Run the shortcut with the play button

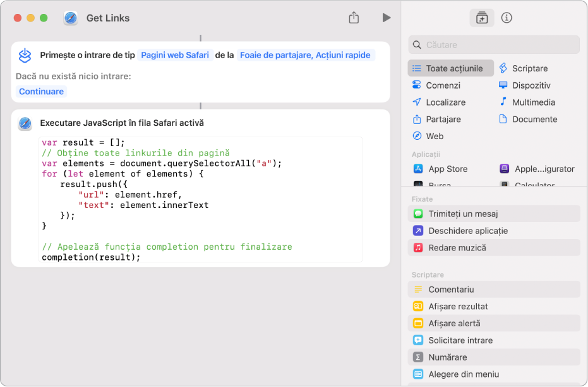(x=387, y=18)
